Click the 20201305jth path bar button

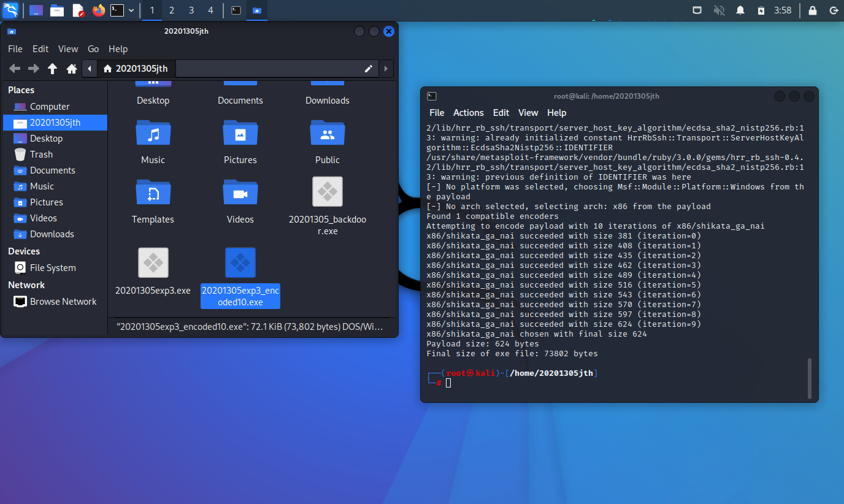click(136, 69)
